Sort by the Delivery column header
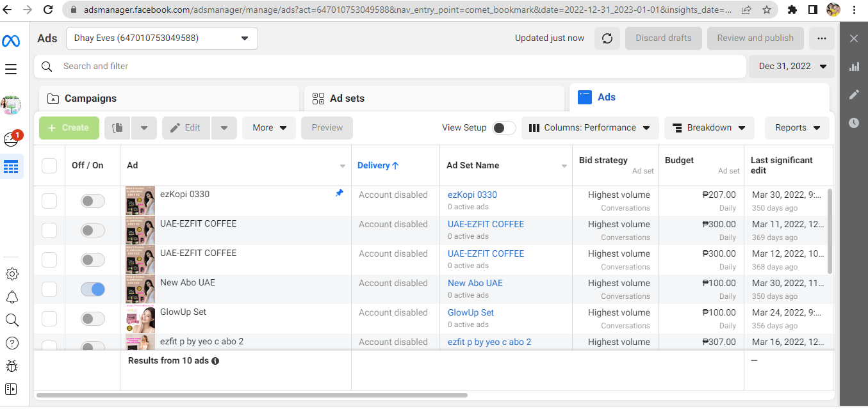The width and height of the screenshot is (868, 409). (378, 166)
